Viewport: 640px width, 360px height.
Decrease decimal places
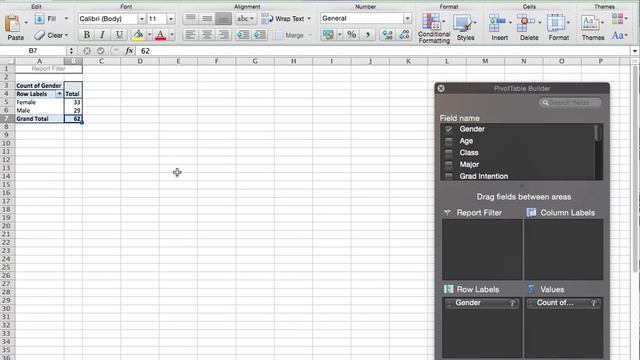click(x=404, y=35)
